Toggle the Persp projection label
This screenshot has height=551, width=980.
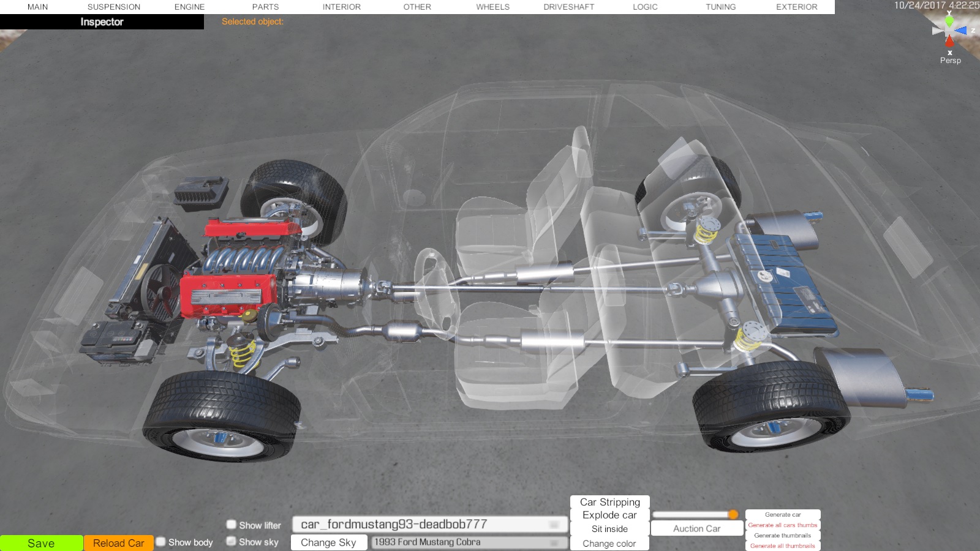[x=950, y=61]
